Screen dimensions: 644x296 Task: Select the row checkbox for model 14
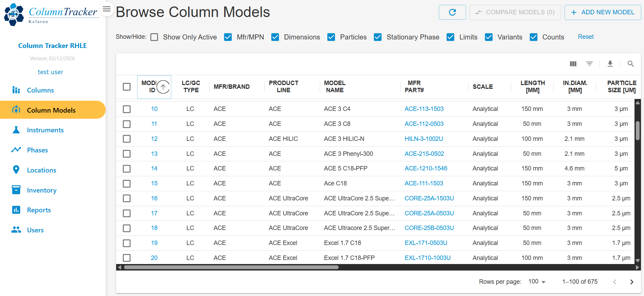click(x=127, y=169)
